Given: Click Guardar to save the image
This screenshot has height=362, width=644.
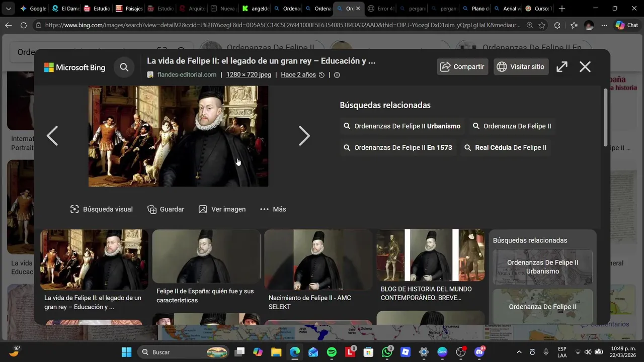Looking at the screenshot, I should [166, 209].
